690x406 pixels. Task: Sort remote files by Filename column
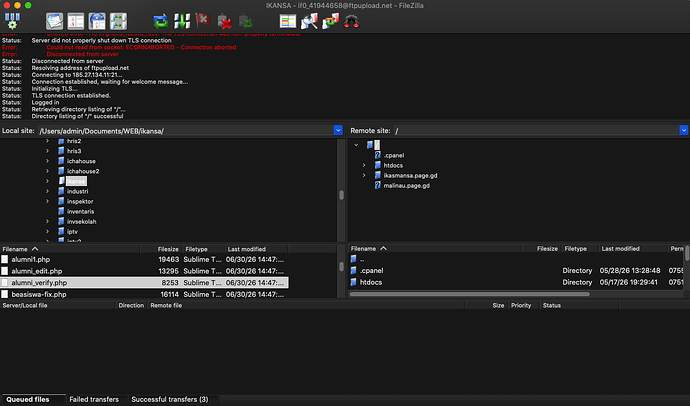click(x=435, y=249)
